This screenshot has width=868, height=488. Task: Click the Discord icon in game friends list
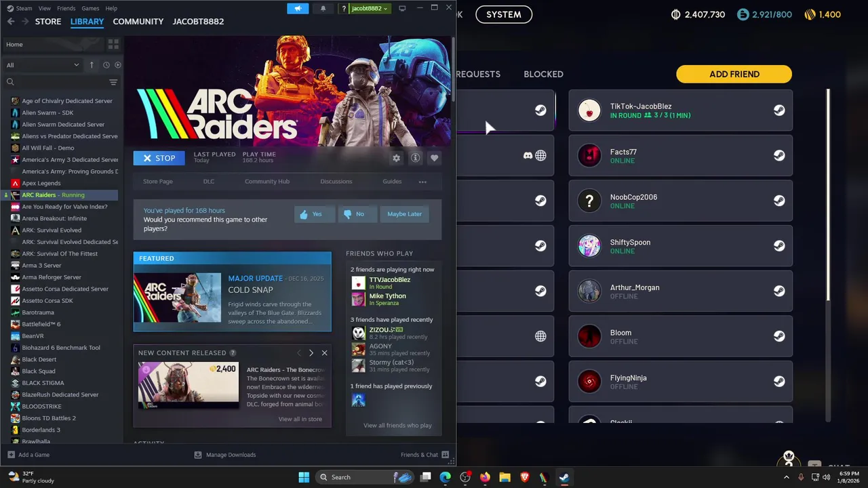coord(528,156)
